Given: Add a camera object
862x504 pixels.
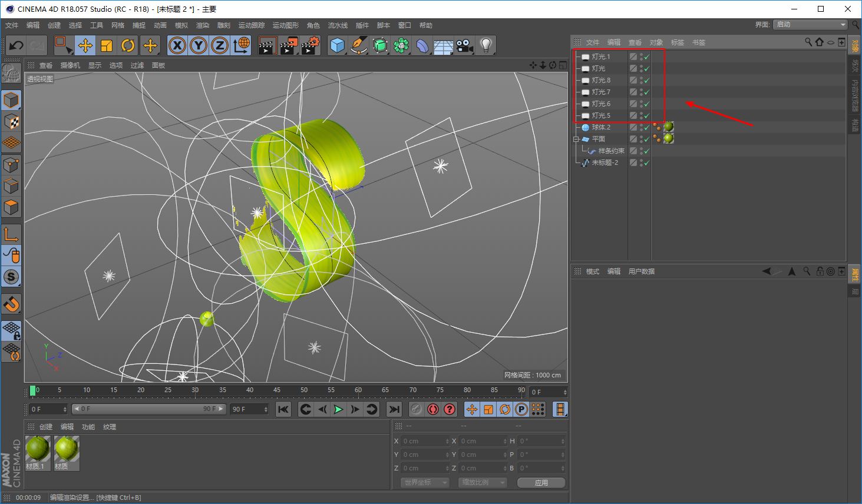Looking at the screenshot, I should (x=465, y=45).
